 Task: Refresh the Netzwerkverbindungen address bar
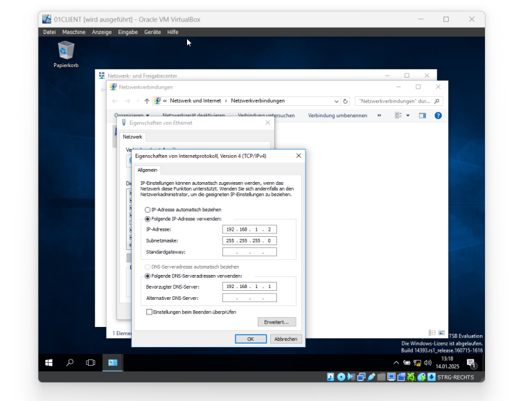(x=345, y=101)
